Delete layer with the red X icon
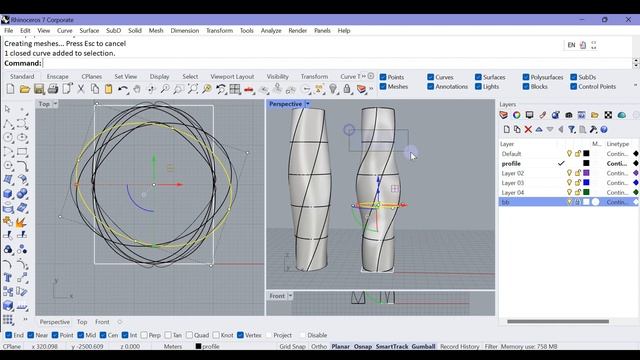 528,129
